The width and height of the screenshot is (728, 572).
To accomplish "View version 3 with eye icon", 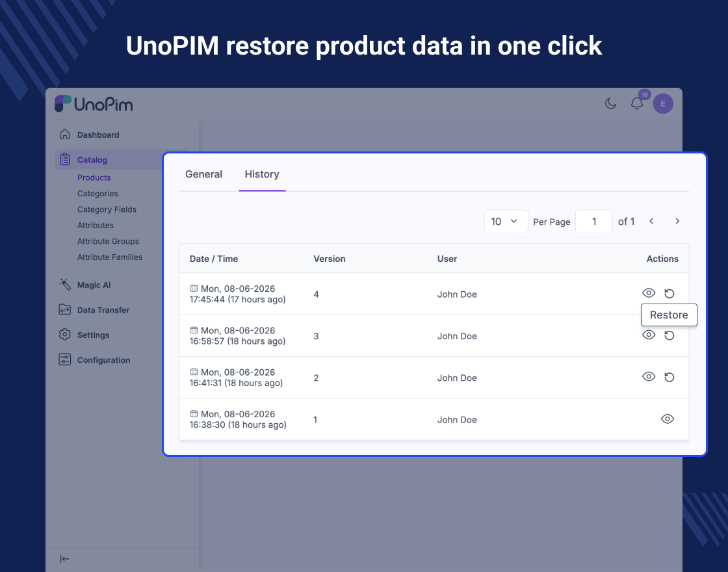I will point(649,335).
